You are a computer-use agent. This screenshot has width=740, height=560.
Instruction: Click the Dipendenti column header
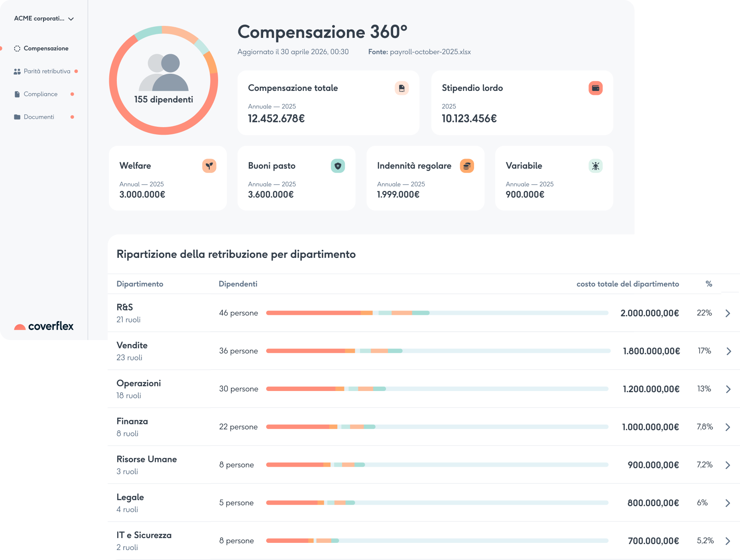pos(238,284)
